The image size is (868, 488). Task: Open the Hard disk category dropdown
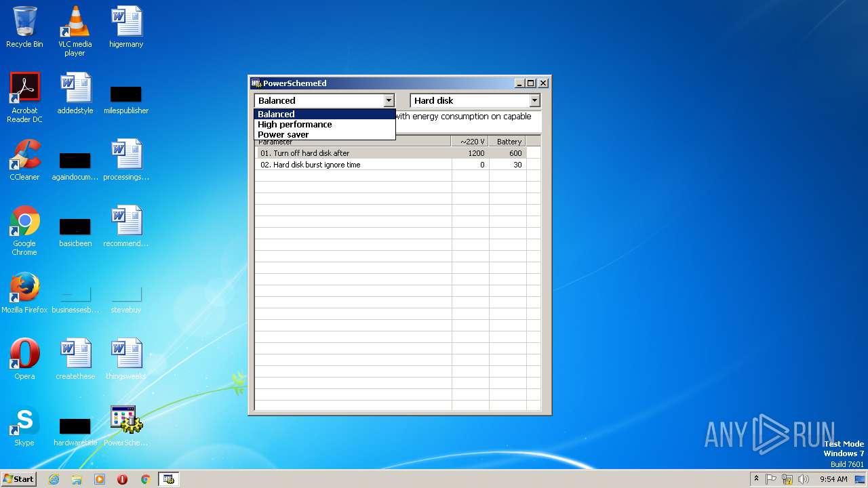pyautogui.click(x=534, y=100)
